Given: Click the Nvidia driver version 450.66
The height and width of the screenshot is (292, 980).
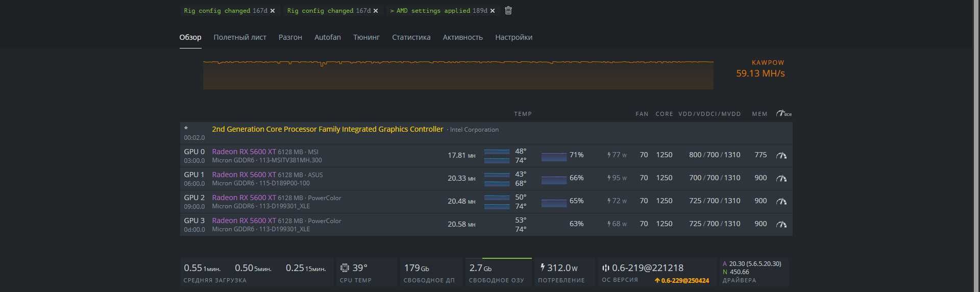Looking at the screenshot, I should (739, 272).
